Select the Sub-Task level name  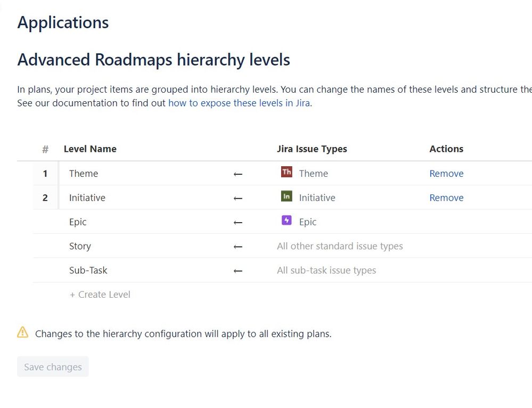coord(88,270)
